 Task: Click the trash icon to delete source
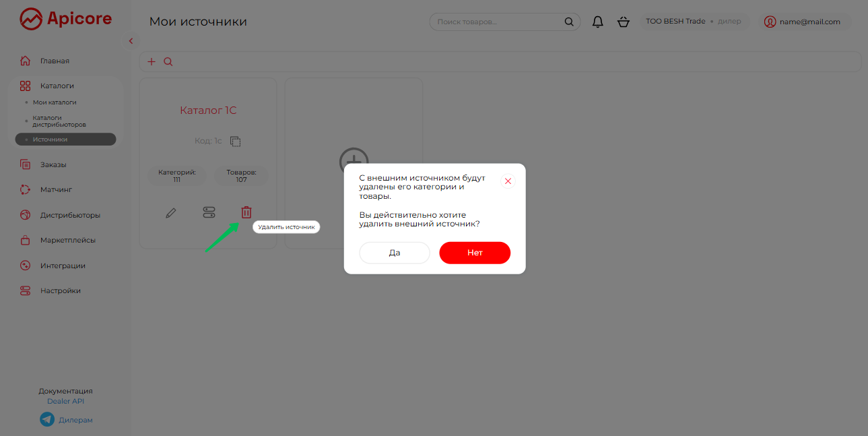(x=246, y=212)
